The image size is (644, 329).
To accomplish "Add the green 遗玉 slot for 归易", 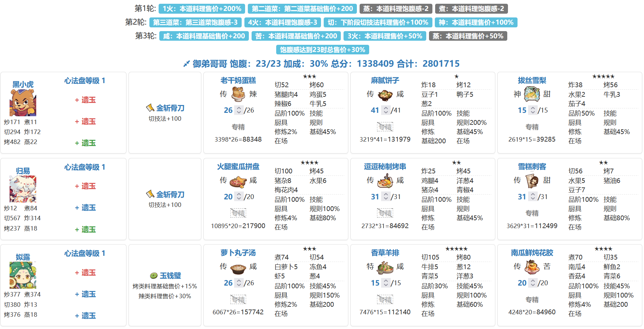I will point(85,229).
